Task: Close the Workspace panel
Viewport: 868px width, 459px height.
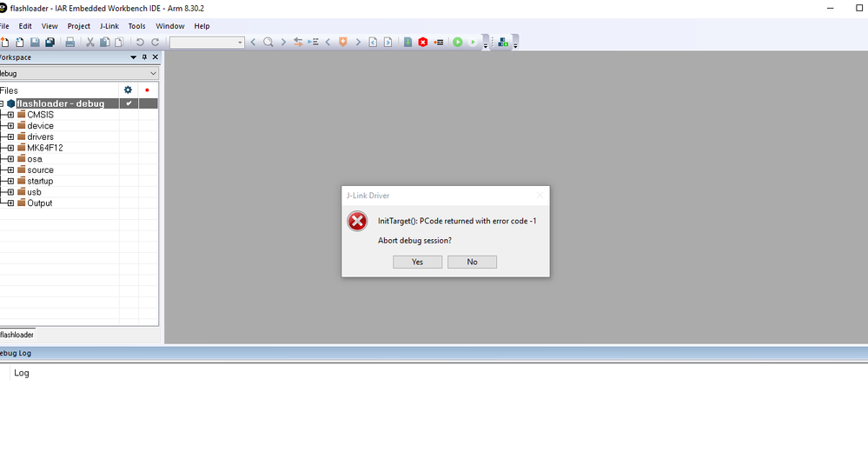Action: pos(155,57)
